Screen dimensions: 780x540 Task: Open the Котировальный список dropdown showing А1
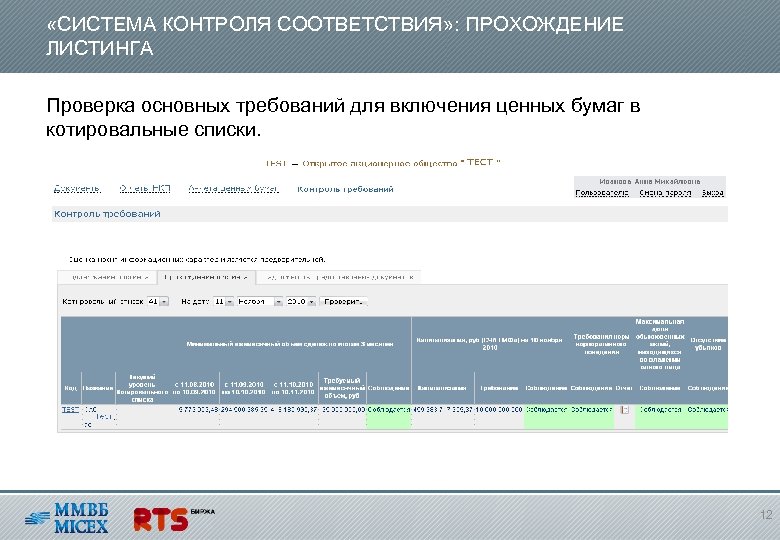158,301
